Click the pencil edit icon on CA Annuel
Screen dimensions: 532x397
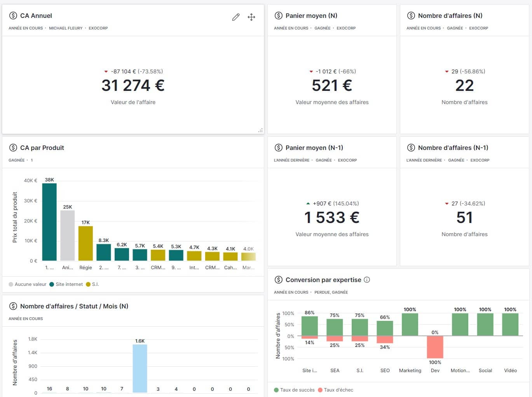point(236,17)
